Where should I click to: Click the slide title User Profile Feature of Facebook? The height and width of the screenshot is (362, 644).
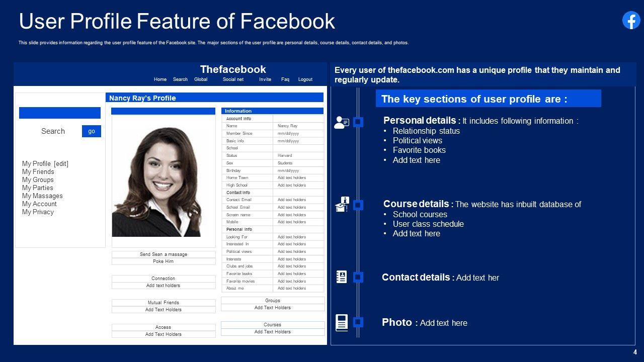point(177,21)
